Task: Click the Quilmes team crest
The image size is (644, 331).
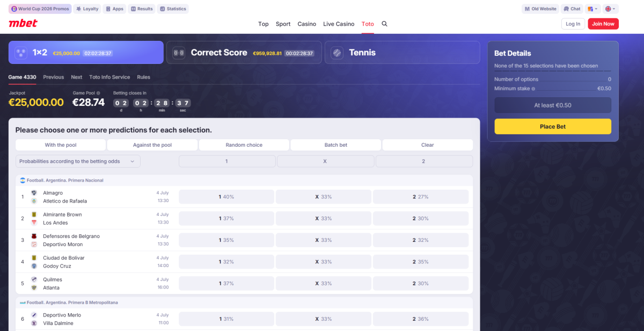Action: point(34,279)
